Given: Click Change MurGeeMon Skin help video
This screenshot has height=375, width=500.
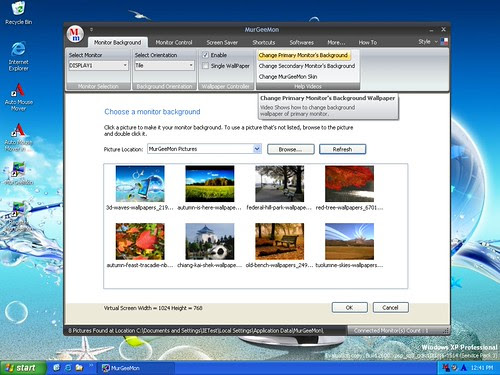Looking at the screenshot, I should coord(288,77).
